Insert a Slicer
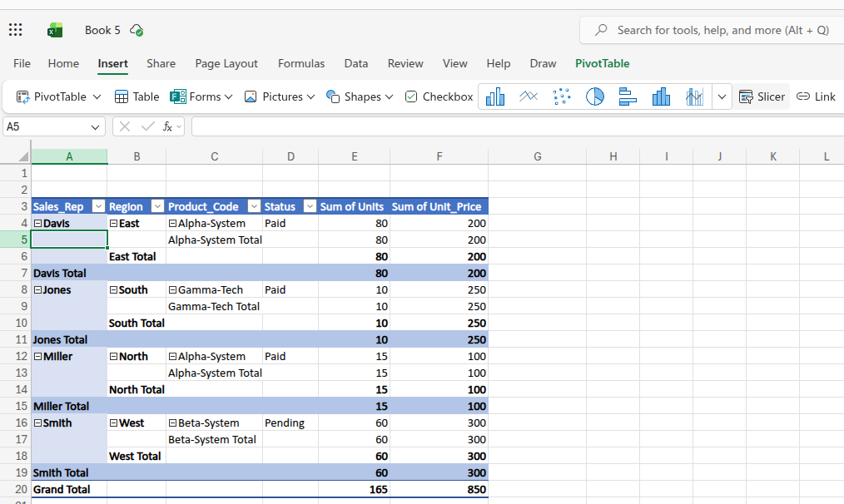The width and height of the screenshot is (844, 504). click(762, 96)
